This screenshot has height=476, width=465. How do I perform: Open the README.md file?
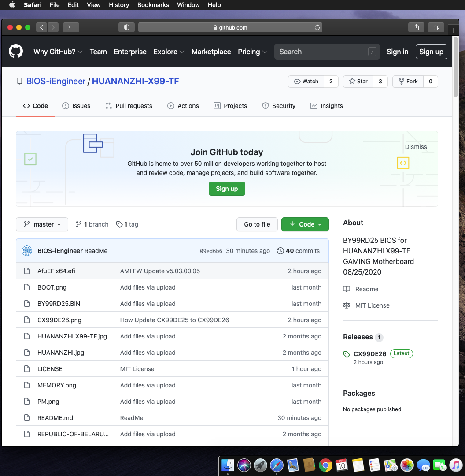(x=55, y=418)
